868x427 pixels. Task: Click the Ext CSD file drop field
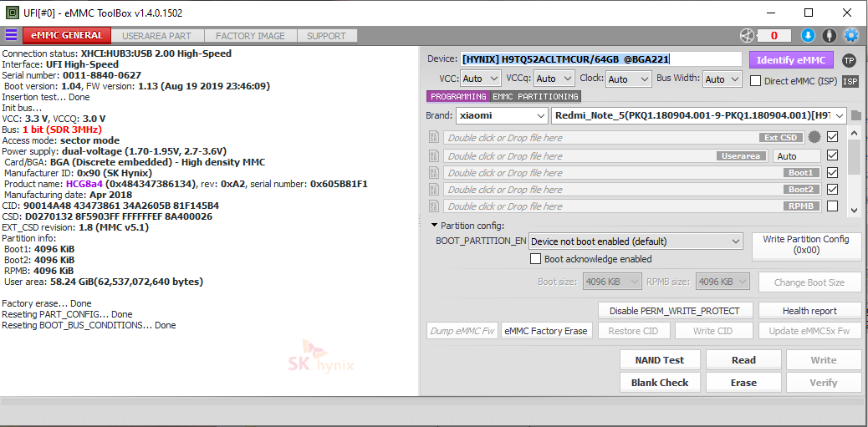624,137
